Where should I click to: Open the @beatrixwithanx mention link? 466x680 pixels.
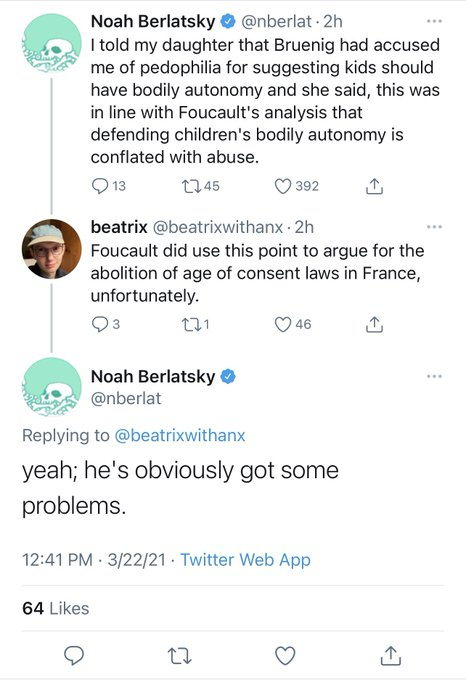(x=179, y=435)
